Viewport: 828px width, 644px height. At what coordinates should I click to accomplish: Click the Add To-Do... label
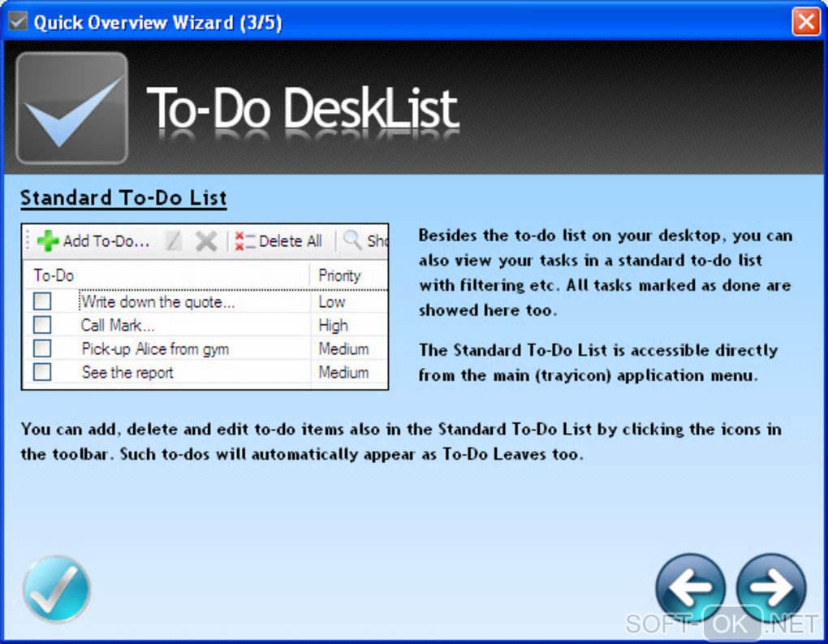[106, 241]
